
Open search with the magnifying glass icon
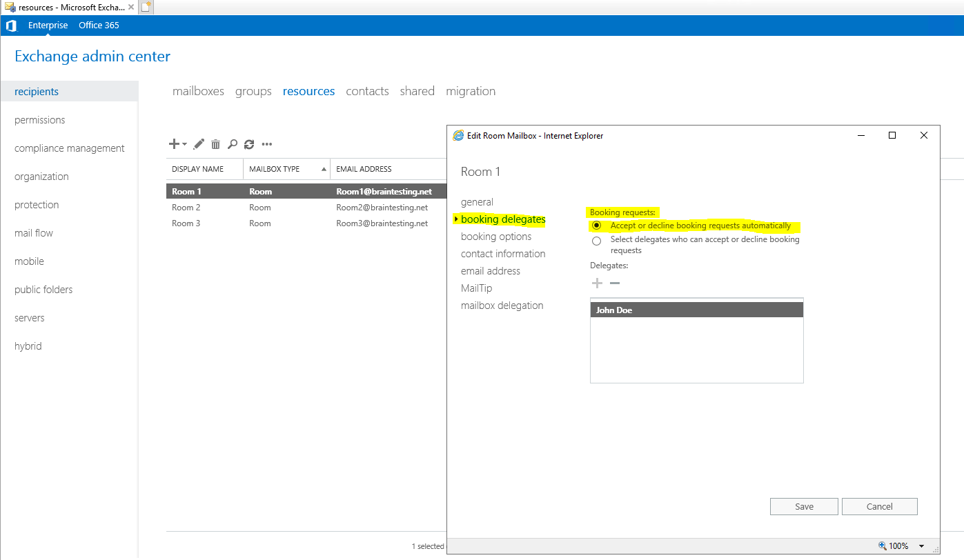pos(233,144)
